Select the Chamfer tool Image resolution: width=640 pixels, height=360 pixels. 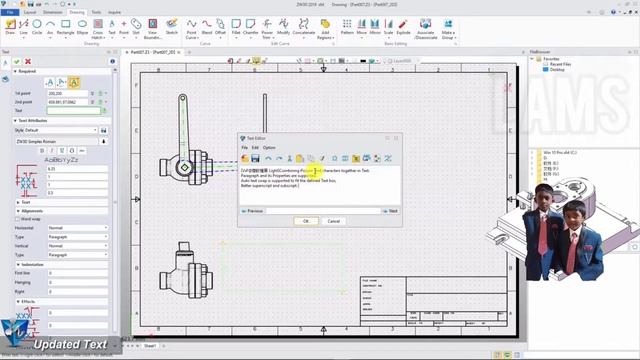click(251, 27)
